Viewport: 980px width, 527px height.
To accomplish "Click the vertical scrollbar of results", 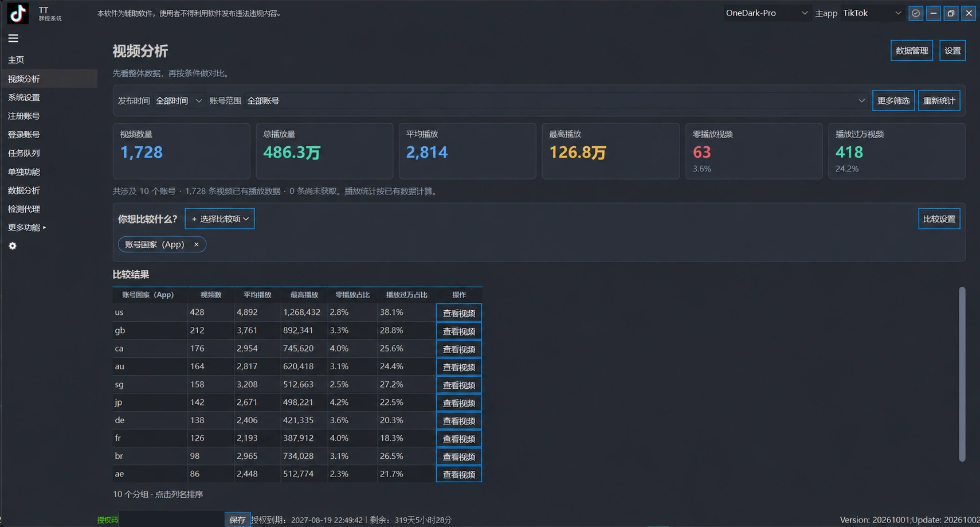I will (962, 374).
